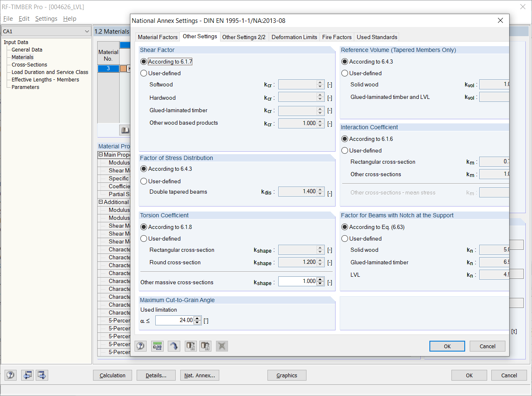Collapse the Additional properties tree group
This screenshot has width=532, height=396.
coord(101,202)
